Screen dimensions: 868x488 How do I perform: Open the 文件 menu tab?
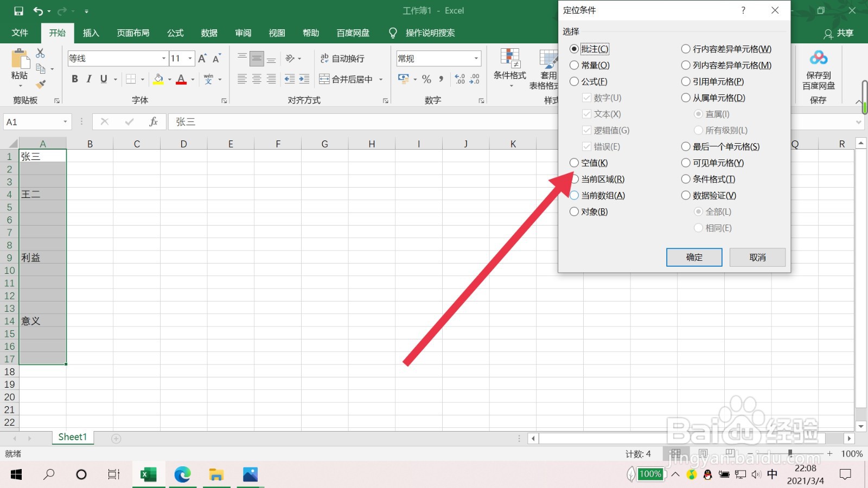(20, 33)
